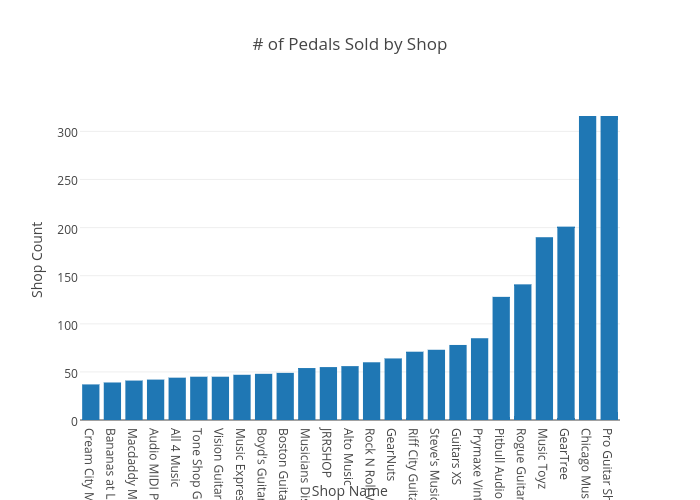
Task: Select the Cream City Music bar
Action: coord(91,402)
